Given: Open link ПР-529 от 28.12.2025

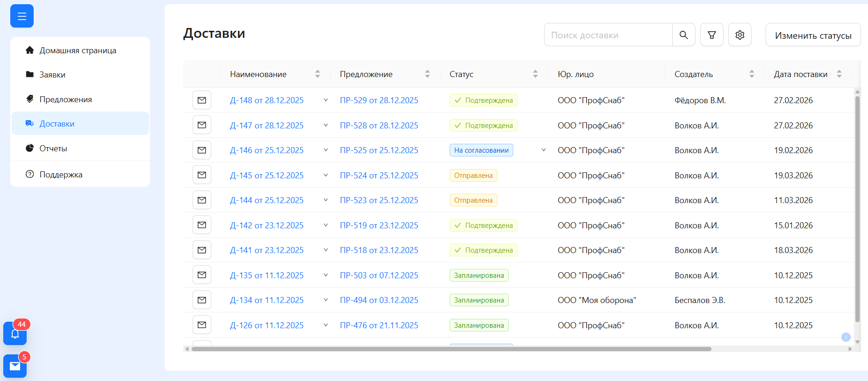Looking at the screenshot, I should point(379,100).
